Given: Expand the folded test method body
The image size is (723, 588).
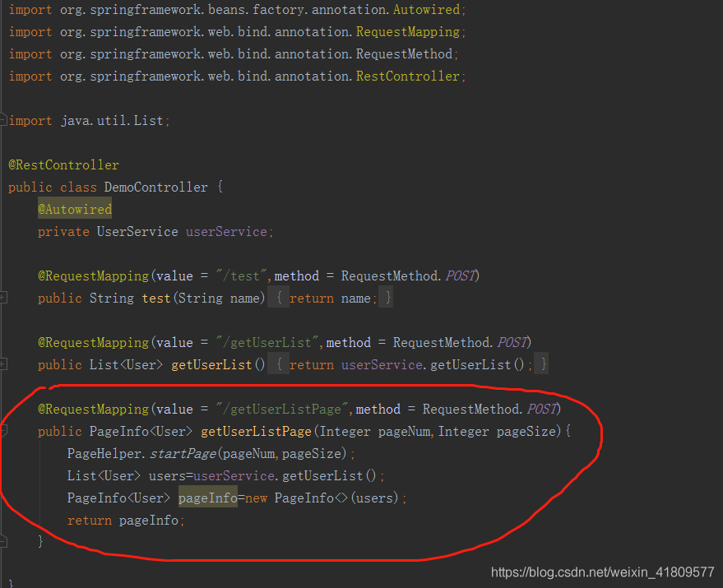Looking at the screenshot, I should coord(2,298).
